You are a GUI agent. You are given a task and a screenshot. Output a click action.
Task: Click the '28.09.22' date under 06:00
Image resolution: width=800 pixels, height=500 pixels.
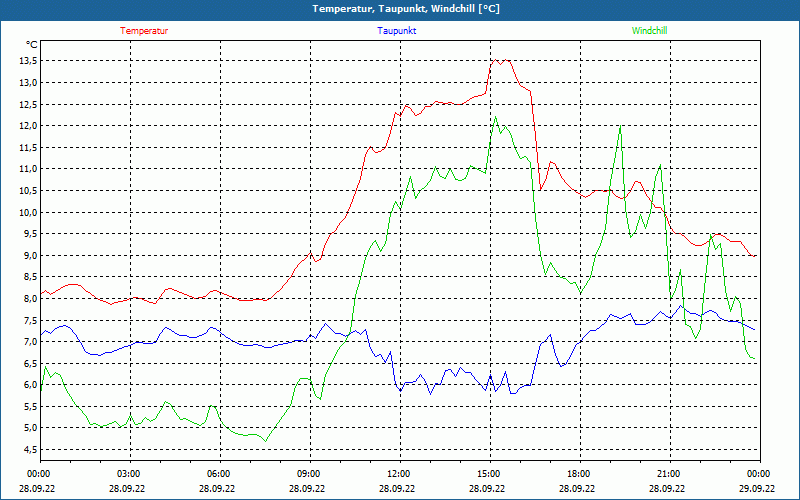pos(217,489)
